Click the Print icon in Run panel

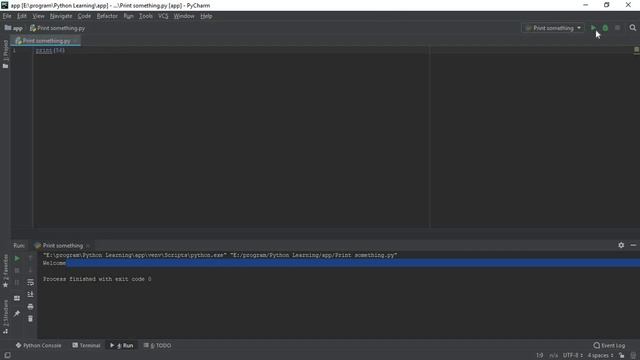[x=31, y=306]
